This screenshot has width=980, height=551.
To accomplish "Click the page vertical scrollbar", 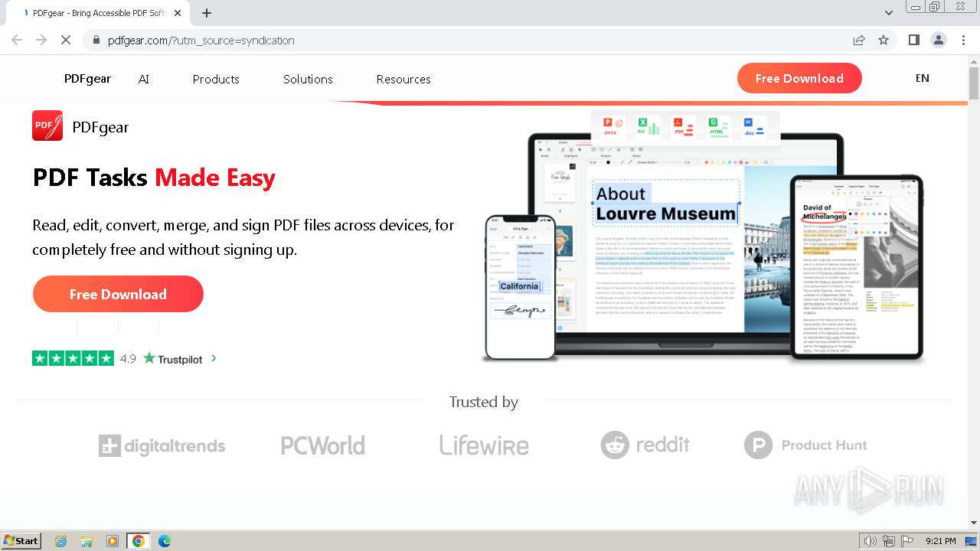I will coord(974,291).
